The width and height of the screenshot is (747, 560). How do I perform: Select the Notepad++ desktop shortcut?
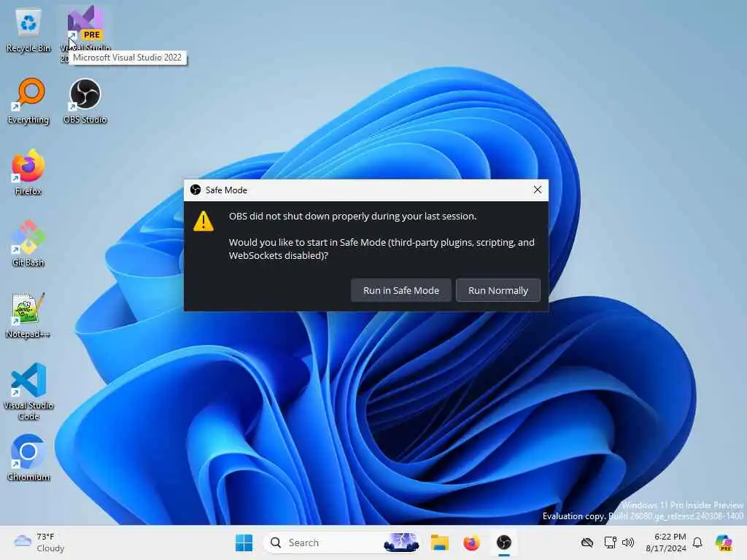(x=28, y=316)
